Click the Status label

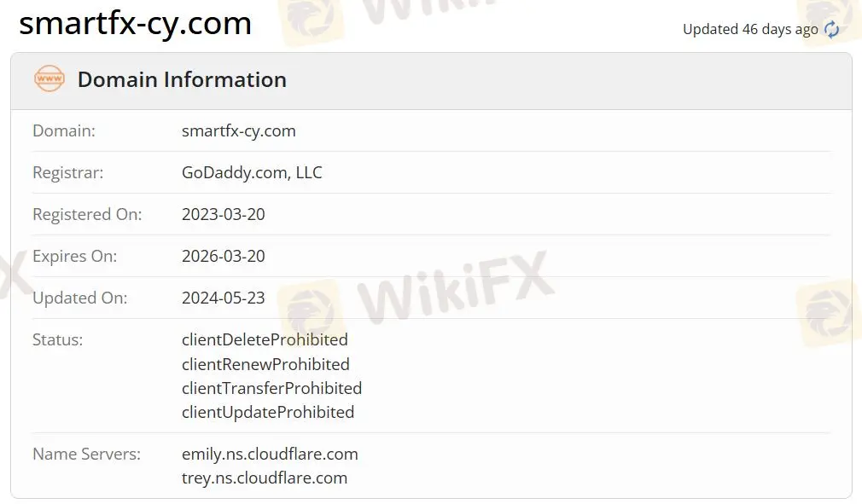click(x=58, y=340)
